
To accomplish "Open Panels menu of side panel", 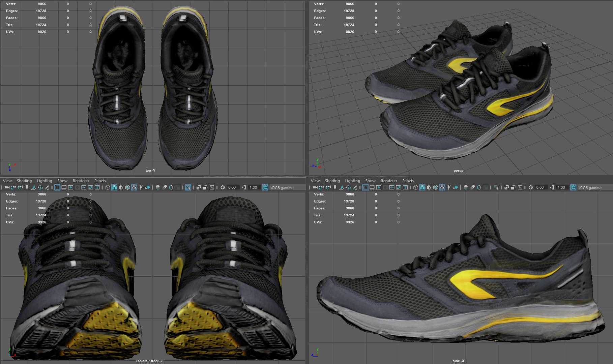I will tap(408, 181).
